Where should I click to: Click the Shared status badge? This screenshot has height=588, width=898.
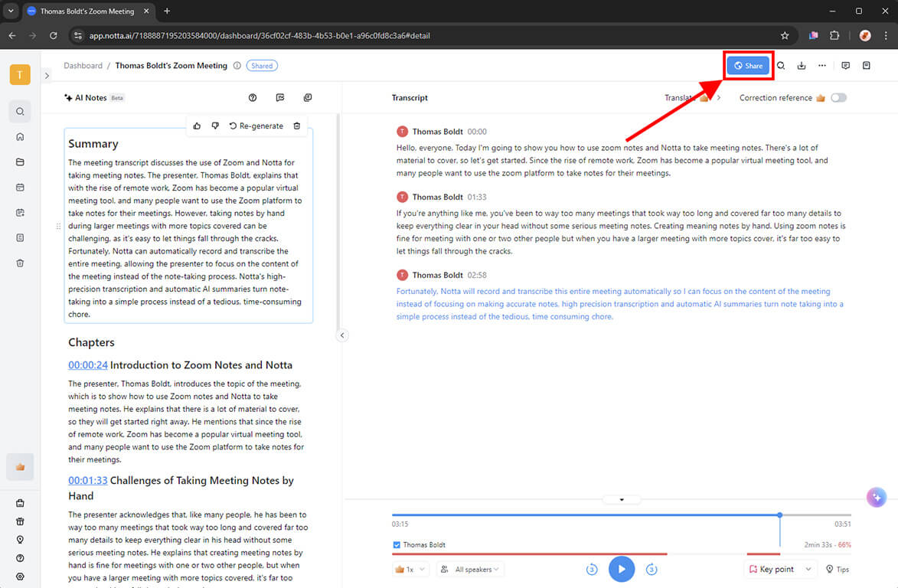pyautogui.click(x=262, y=66)
